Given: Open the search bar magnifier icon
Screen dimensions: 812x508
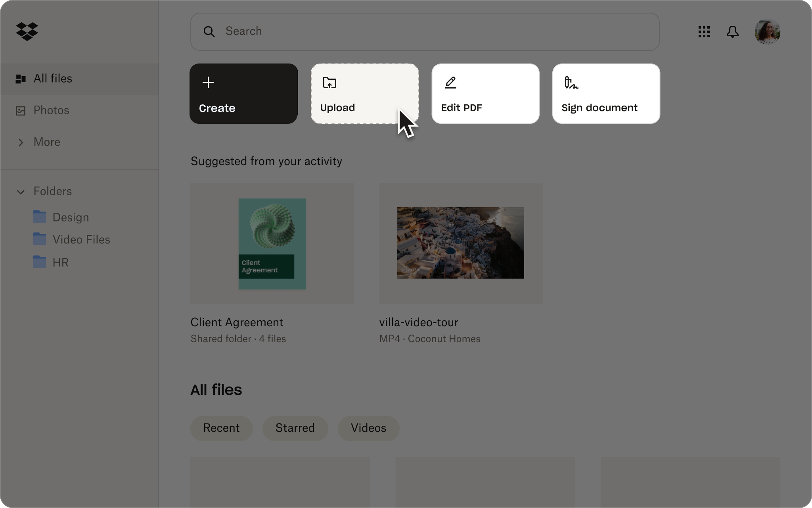Looking at the screenshot, I should coord(210,31).
